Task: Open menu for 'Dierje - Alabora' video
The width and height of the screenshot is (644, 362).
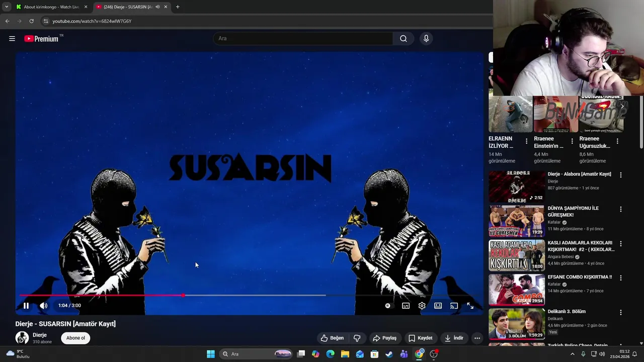Action: coord(620,175)
